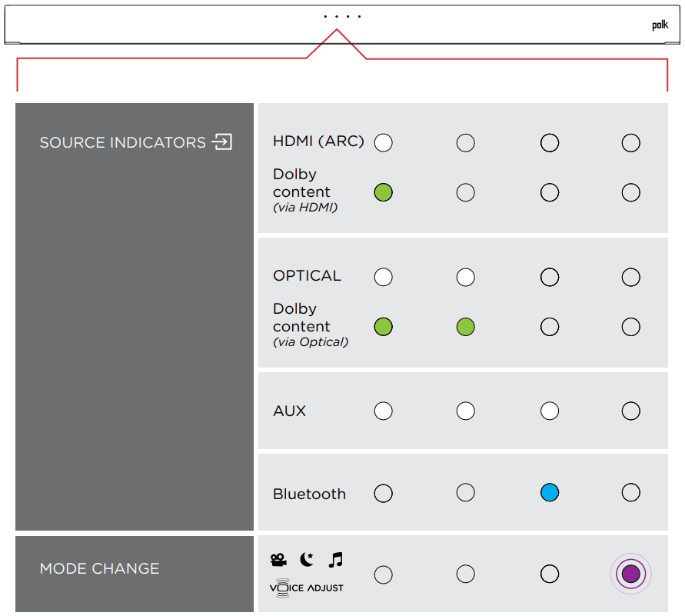Image resolution: width=685 pixels, height=616 pixels.
Task: Click the MODE CHANGE label
Action: (x=100, y=569)
